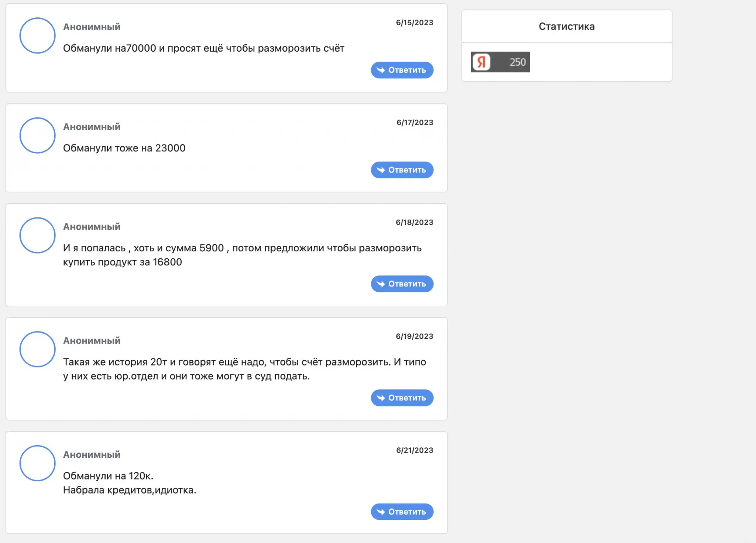This screenshot has height=543, width=756.
Task: Click the Анонимный name on 6/17/2023 comment
Action: (x=92, y=127)
